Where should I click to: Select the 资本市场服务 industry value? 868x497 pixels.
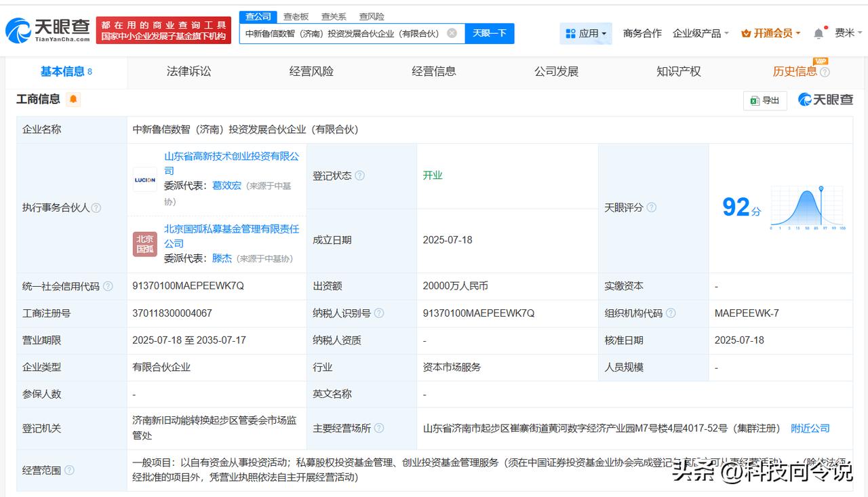tap(452, 367)
